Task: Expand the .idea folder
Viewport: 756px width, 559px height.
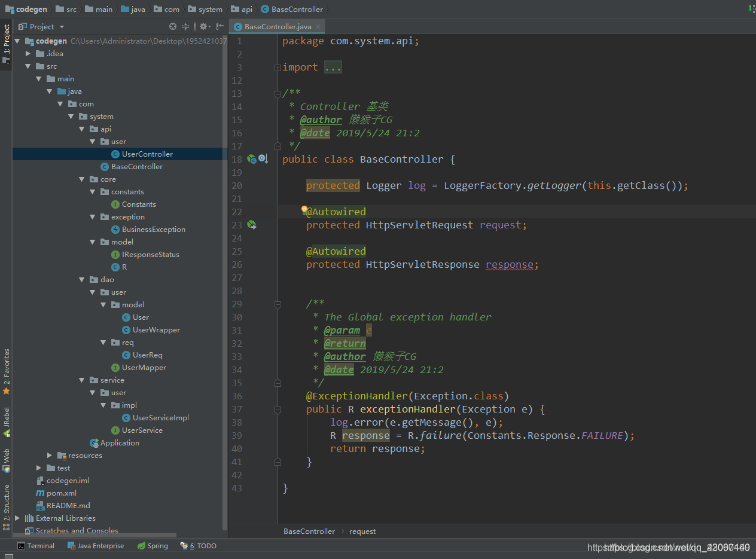Action: point(28,54)
